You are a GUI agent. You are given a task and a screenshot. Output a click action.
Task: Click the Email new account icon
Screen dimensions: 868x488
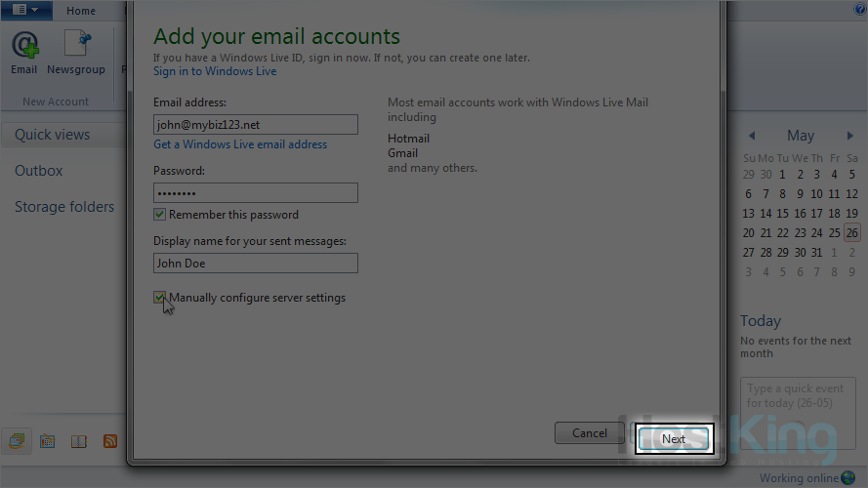(x=24, y=52)
